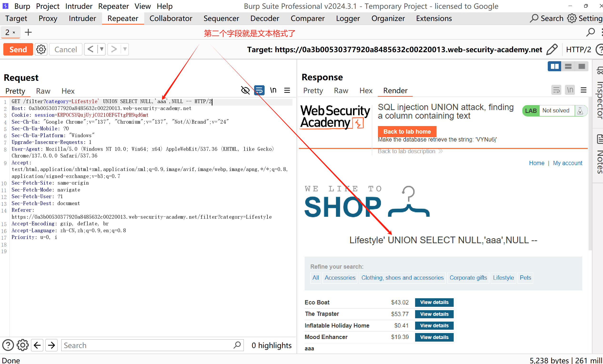Click the edit target pencil icon
Viewport: 603px width, 364px height.
tap(552, 50)
